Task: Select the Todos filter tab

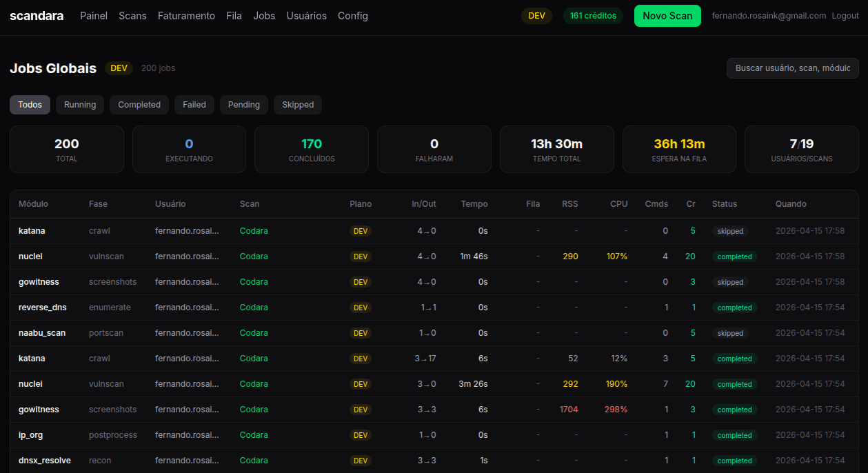Action: click(x=30, y=105)
